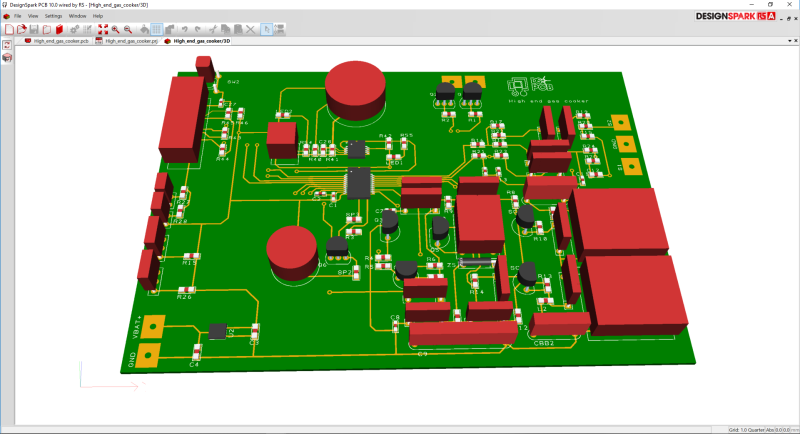
Task: Click the Delete X toolbar icon
Action: 251,30
